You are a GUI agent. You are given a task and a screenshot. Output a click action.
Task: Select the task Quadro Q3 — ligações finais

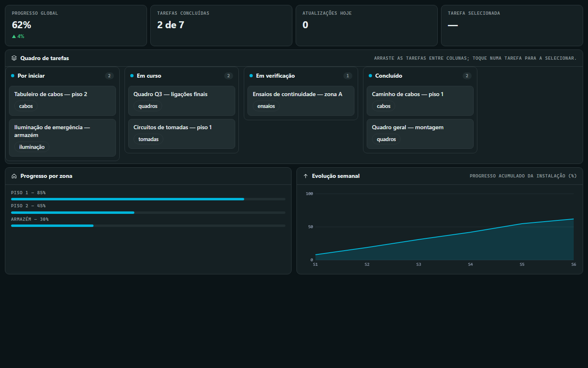182,101
